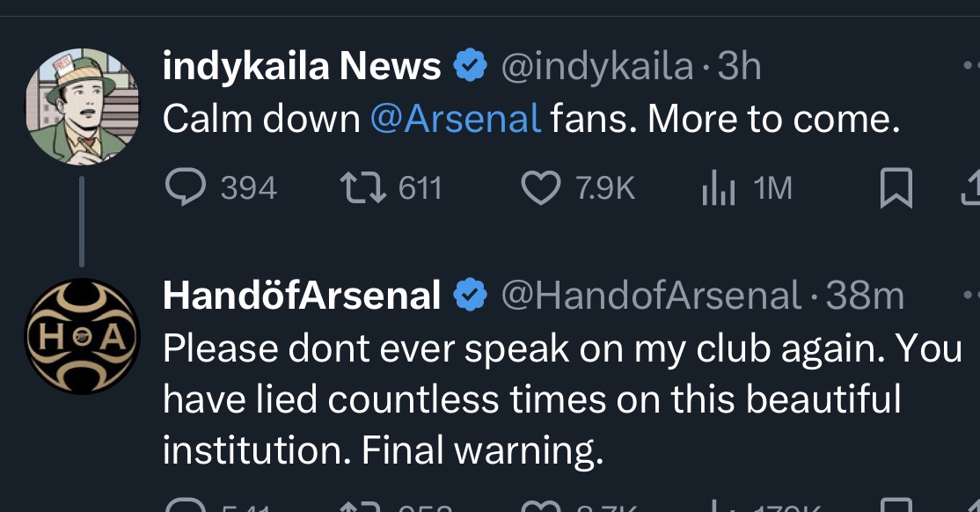Click the @indykaila handle
Screen dimensions: 980x512
(596, 67)
